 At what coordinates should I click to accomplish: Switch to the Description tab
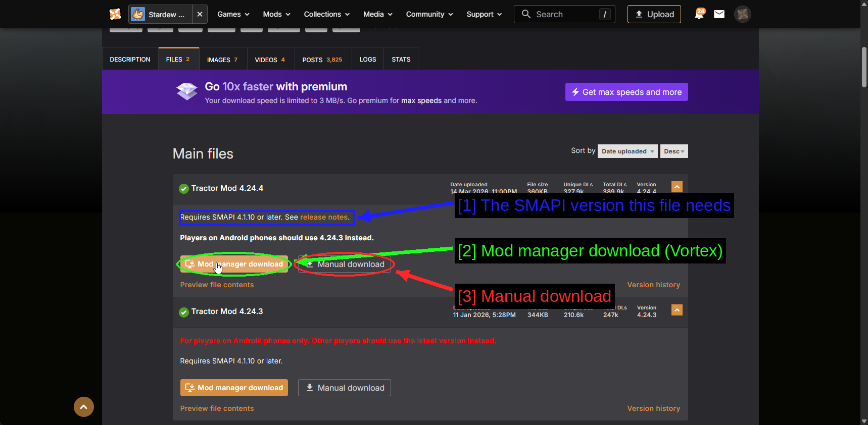tap(130, 60)
